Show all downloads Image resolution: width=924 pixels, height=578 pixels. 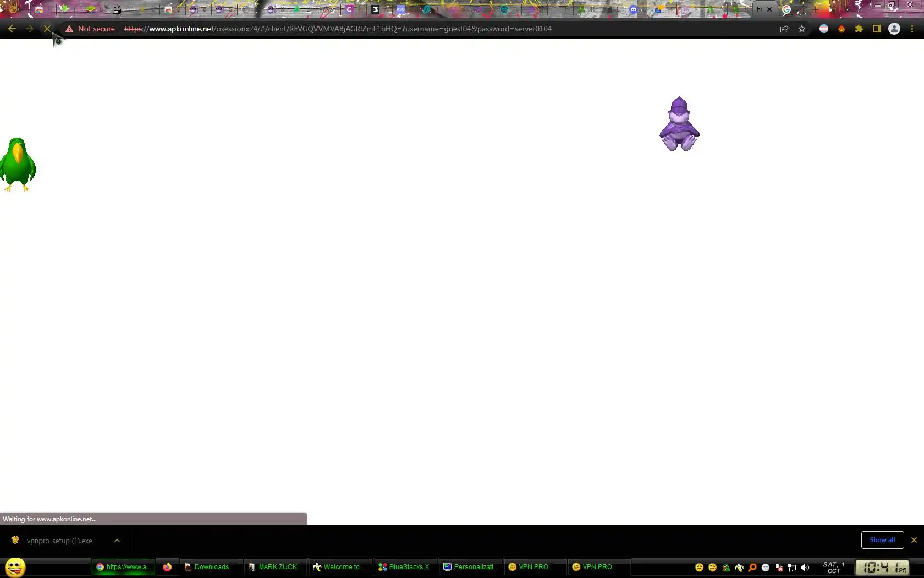click(x=882, y=540)
